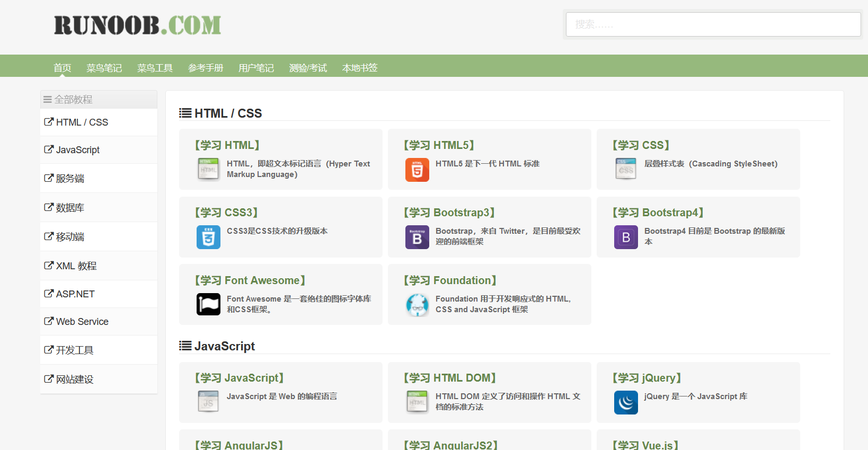Click the hamburger icon next to 全部教程
Image resolution: width=868 pixels, height=450 pixels.
point(48,100)
